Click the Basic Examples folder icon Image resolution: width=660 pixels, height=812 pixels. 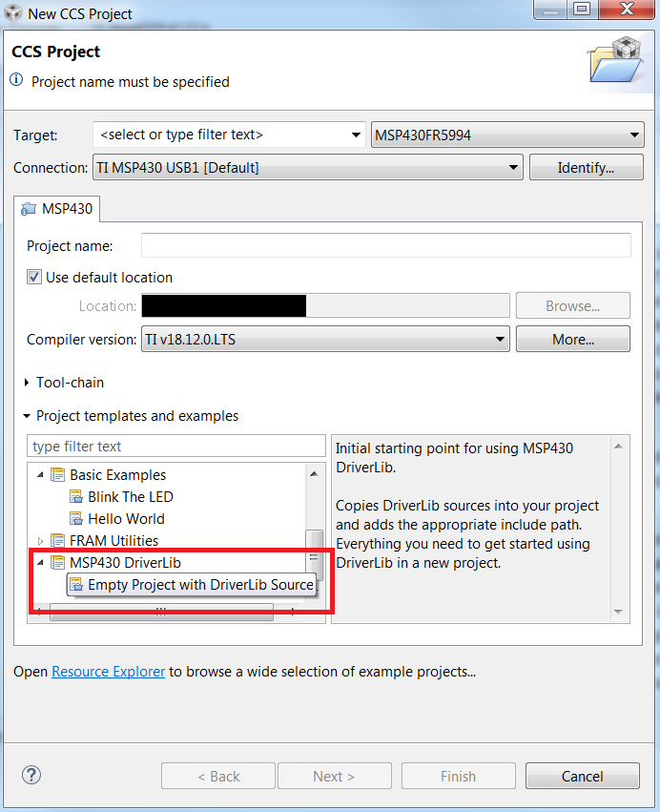pyautogui.click(x=58, y=475)
